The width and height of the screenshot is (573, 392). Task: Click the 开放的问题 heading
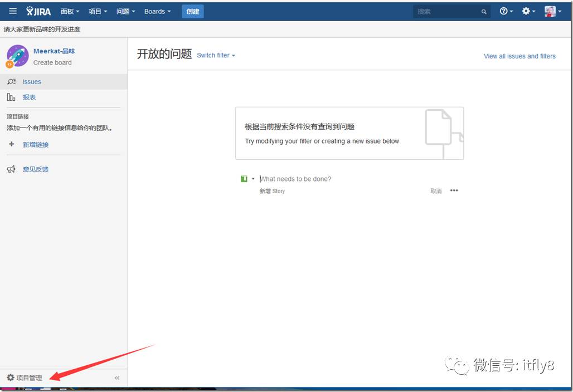click(x=164, y=54)
